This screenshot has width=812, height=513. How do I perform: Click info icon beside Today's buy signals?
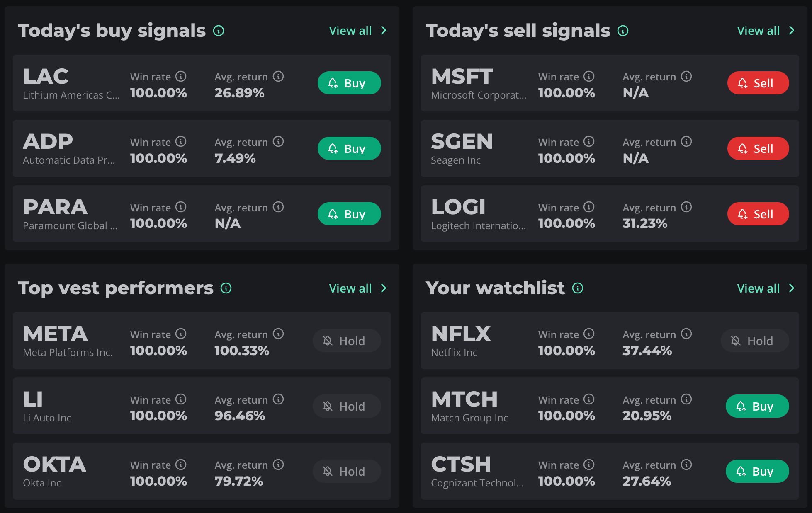(219, 31)
